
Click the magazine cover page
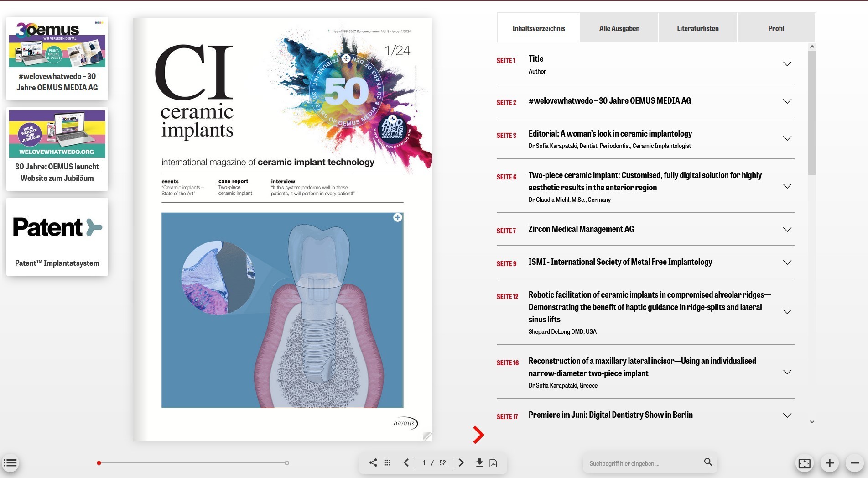pyautogui.click(x=282, y=230)
